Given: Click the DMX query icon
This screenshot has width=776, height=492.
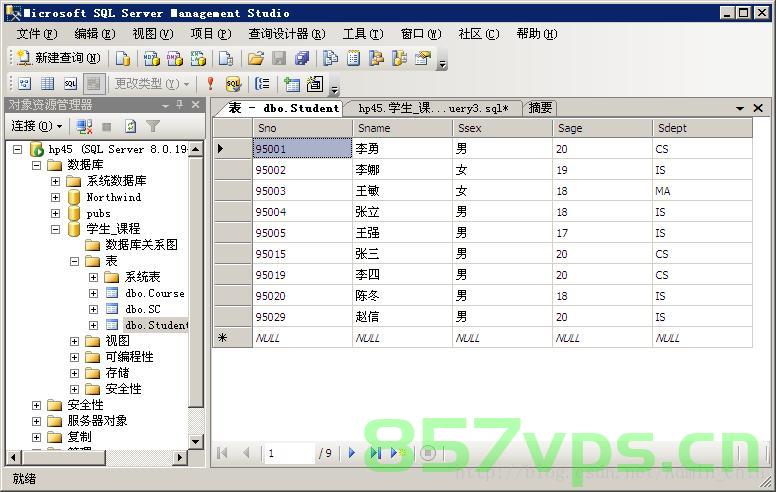Looking at the screenshot, I should click(175, 58).
